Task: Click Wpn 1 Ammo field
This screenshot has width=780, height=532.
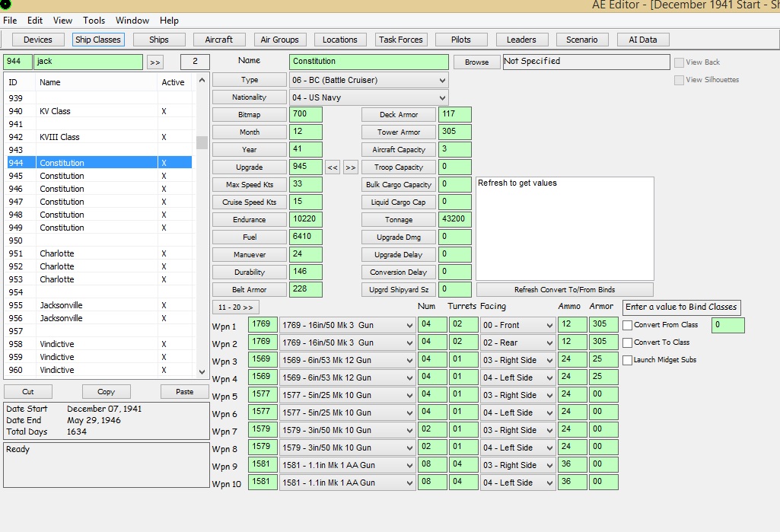Action: pyautogui.click(x=572, y=326)
